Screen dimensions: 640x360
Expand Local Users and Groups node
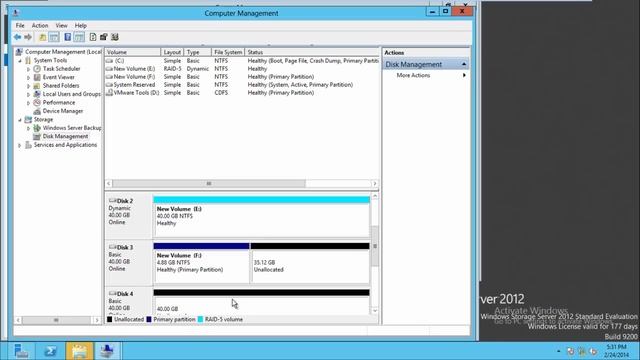pyautogui.click(x=29, y=94)
